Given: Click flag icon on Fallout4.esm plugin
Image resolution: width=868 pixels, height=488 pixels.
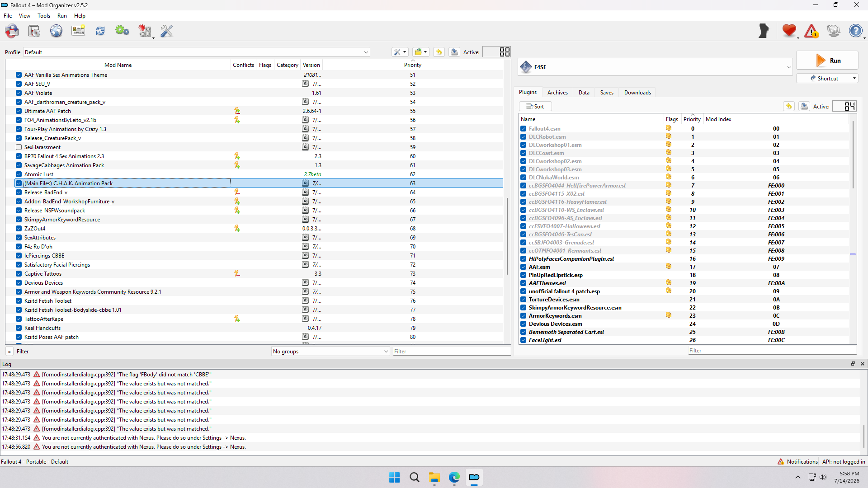Looking at the screenshot, I should coord(669,128).
